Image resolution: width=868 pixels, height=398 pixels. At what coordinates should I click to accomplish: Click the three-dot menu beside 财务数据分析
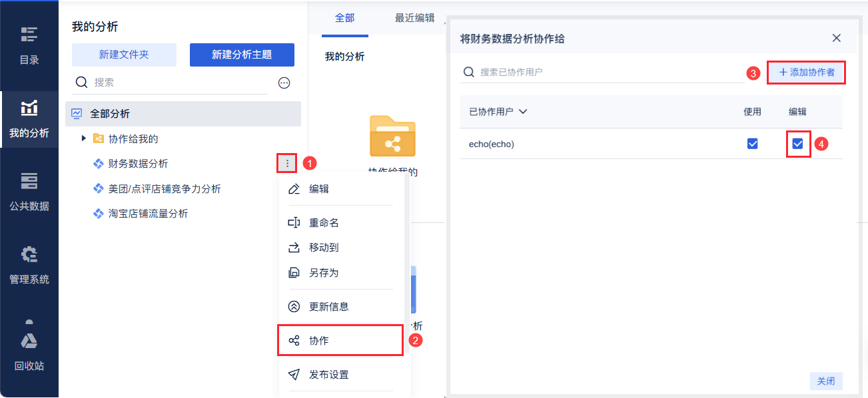coord(287,163)
